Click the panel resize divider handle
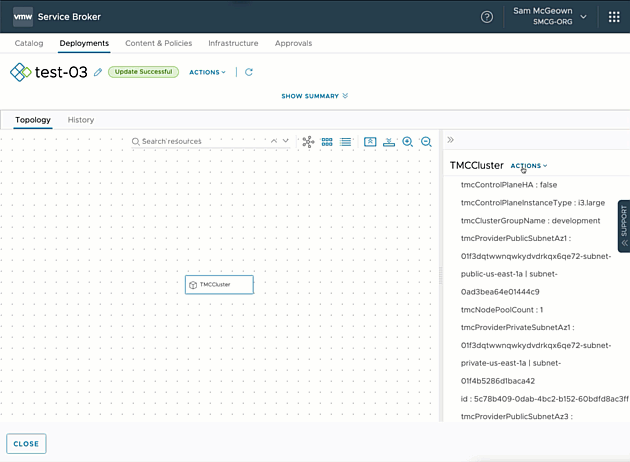 point(440,276)
